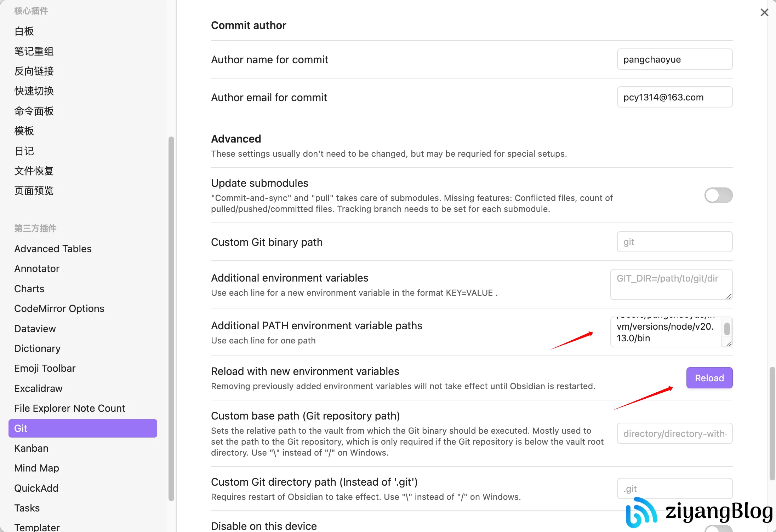Close the settings dialog
Image resolution: width=776 pixels, height=532 pixels.
[764, 12]
